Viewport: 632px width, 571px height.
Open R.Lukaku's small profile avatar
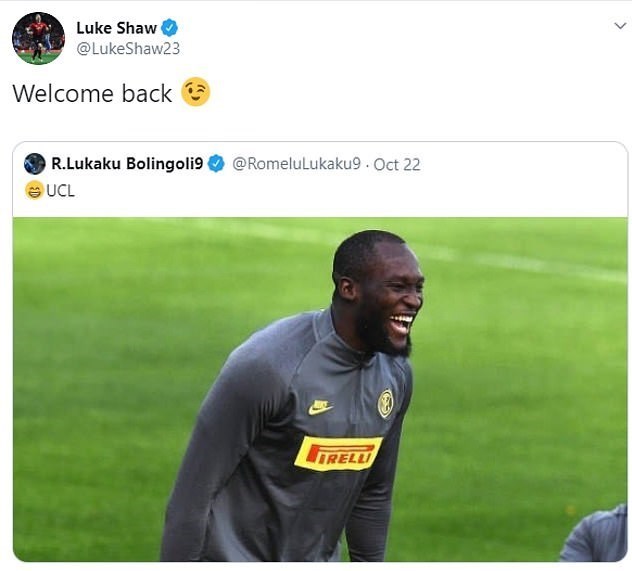pyautogui.click(x=34, y=164)
